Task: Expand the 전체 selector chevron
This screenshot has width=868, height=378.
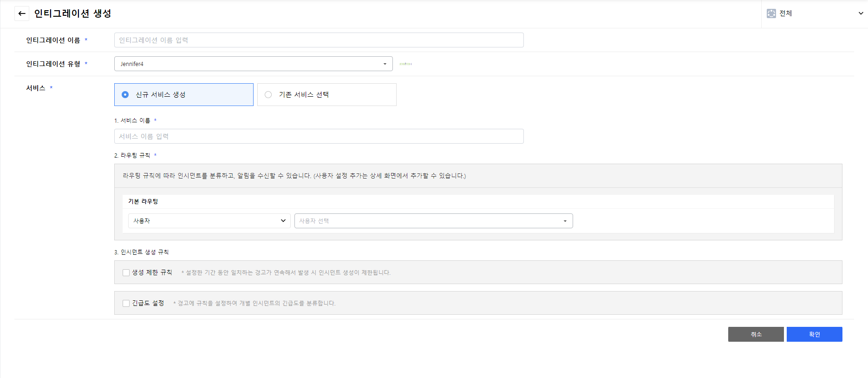Action: pos(861,13)
